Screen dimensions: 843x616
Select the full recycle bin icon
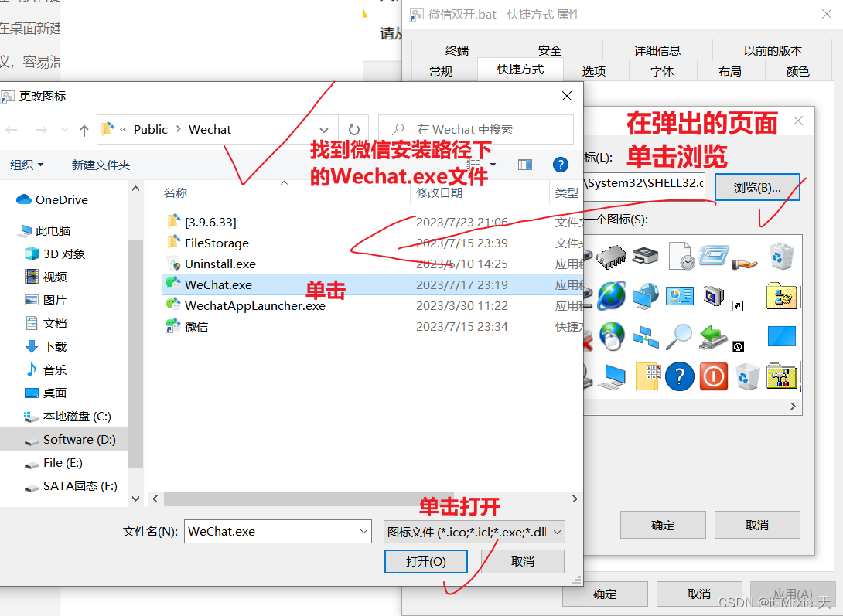[780, 256]
